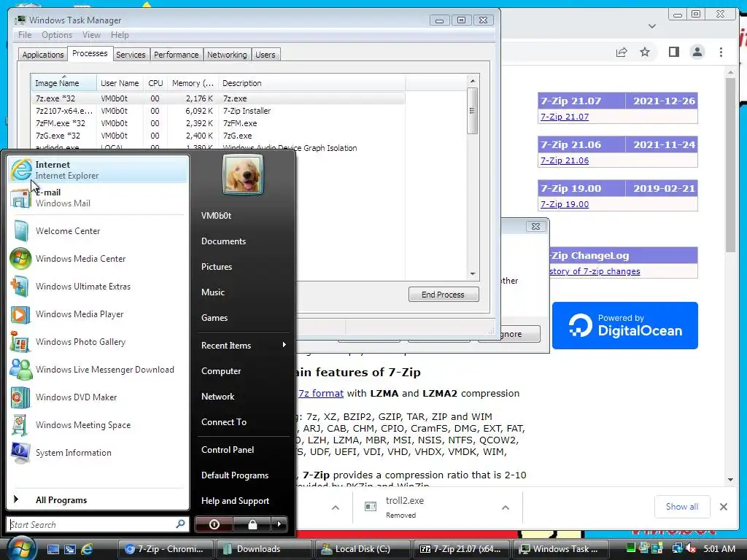Image resolution: width=747 pixels, height=560 pixels.
Task: Open Windows Photo Gallery
Action: 98,342
